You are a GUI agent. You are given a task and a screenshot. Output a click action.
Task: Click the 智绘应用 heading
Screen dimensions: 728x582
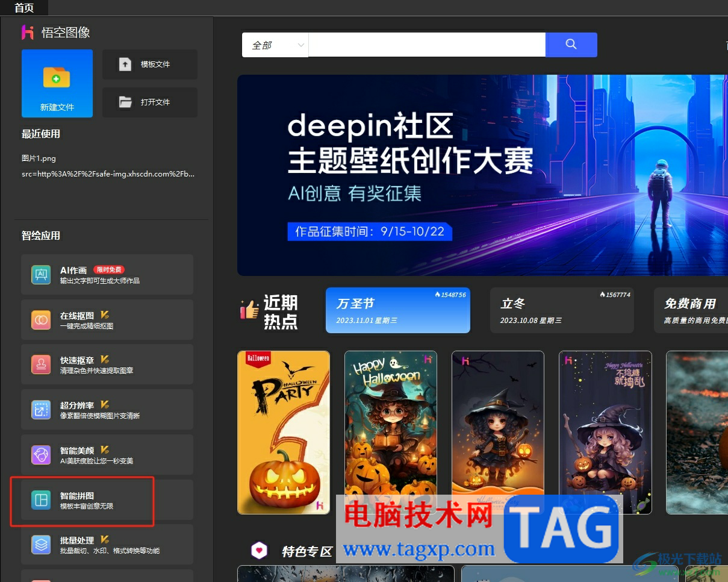pyautogui.click(x=41, y=236)
